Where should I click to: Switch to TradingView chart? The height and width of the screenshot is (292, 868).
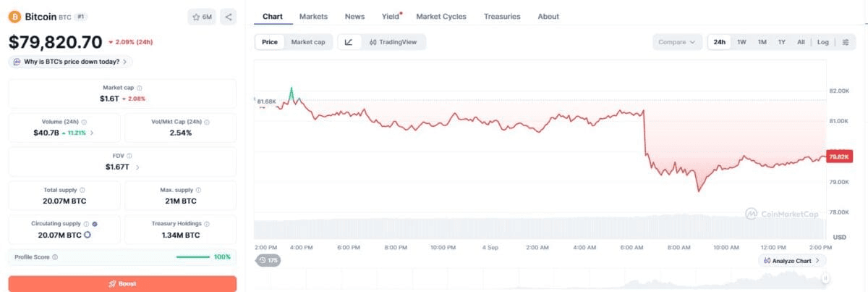[393, 42]
